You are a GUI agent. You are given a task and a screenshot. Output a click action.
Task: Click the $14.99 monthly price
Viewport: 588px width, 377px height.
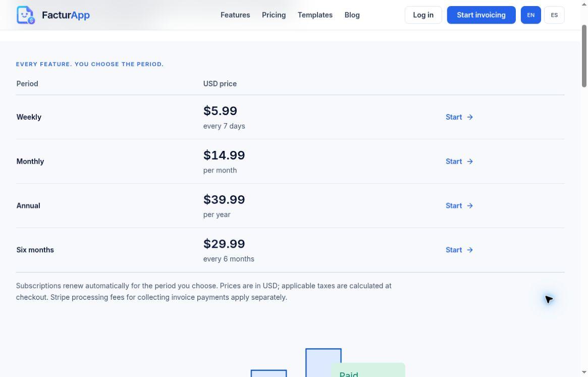(224, 155)
